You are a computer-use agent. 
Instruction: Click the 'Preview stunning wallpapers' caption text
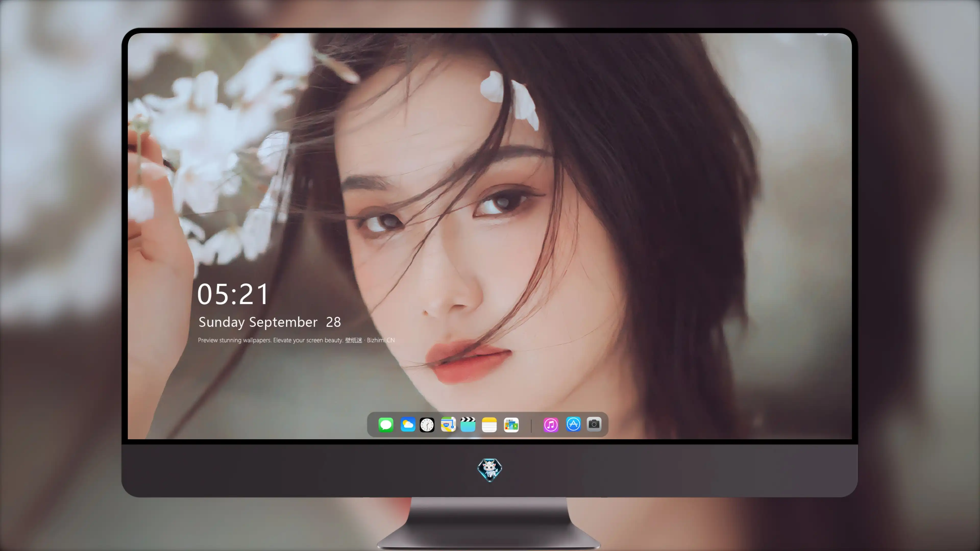(296, 340)
